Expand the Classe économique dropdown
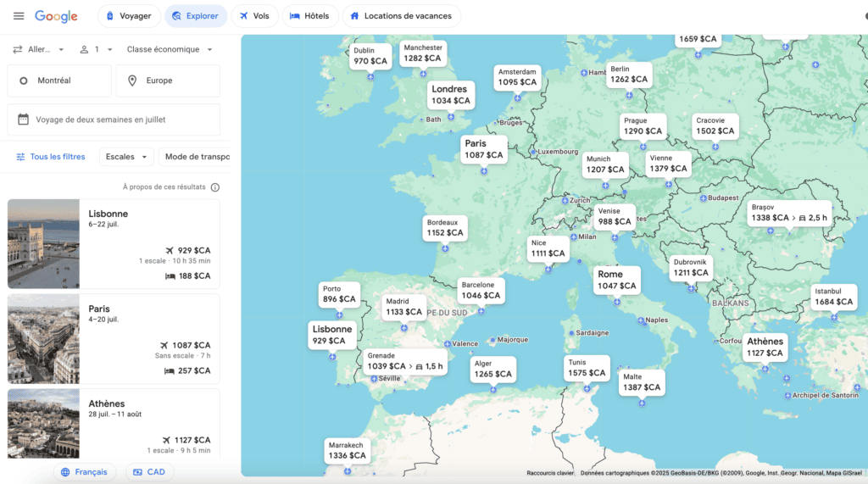868x484 pixels. pos(170,49)
